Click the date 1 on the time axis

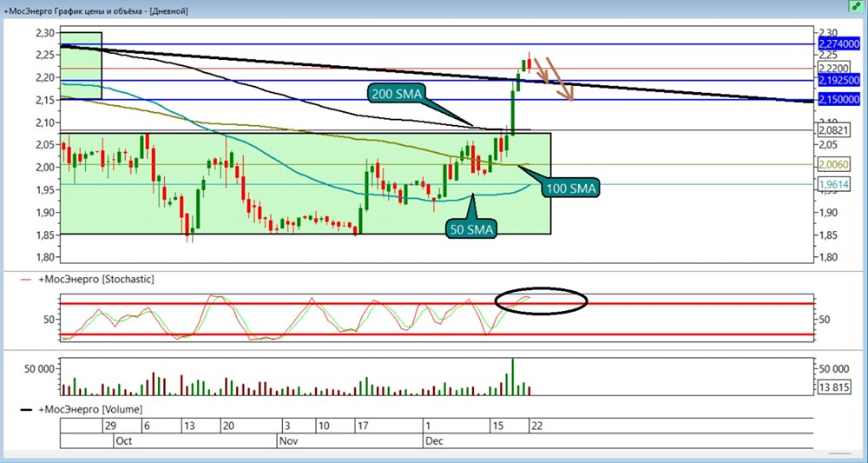pyautogui.click(x=428, y=426)
